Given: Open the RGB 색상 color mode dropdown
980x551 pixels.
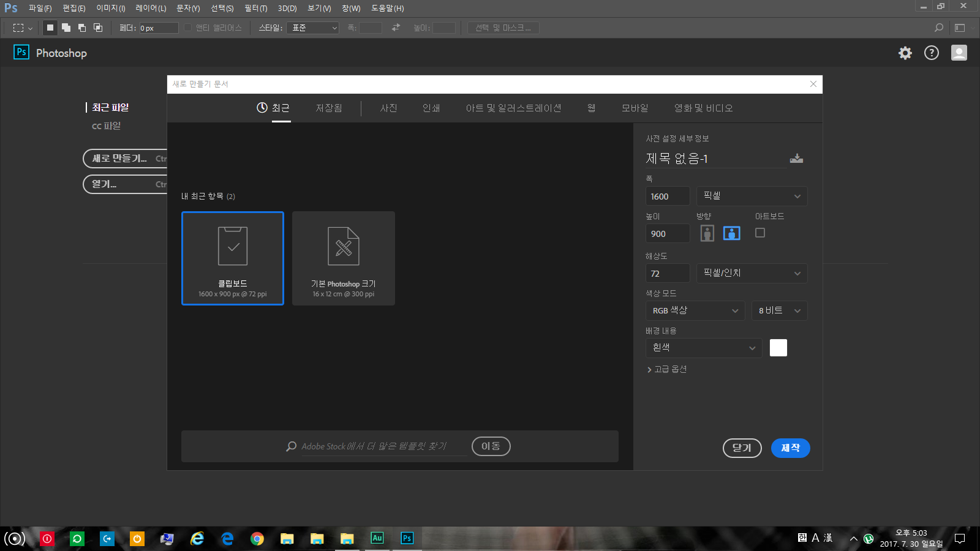Looking at the screenshot, I should coord(695,310).
